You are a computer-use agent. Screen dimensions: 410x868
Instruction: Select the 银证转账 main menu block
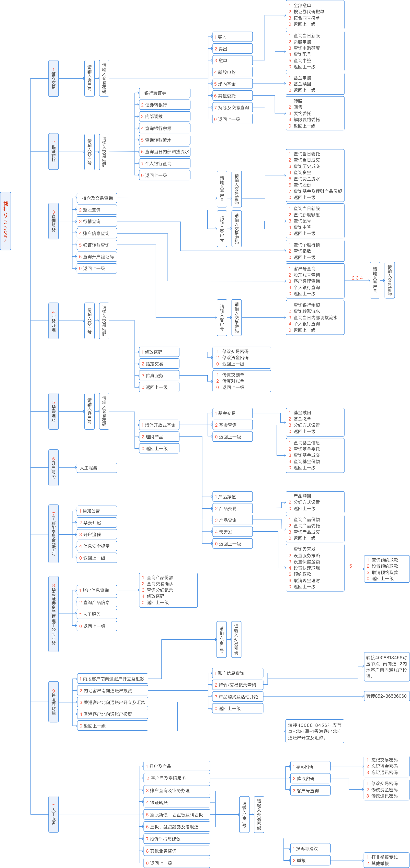(x=54, y=152)
